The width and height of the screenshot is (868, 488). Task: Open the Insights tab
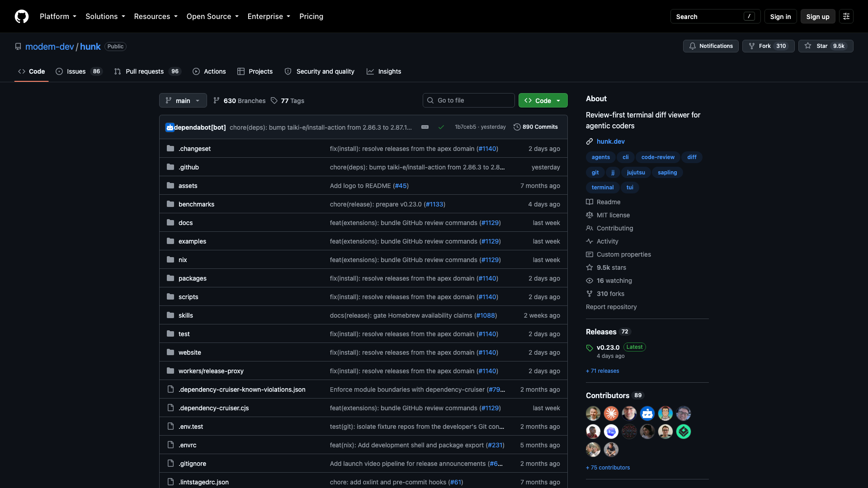tap(384, 71)
